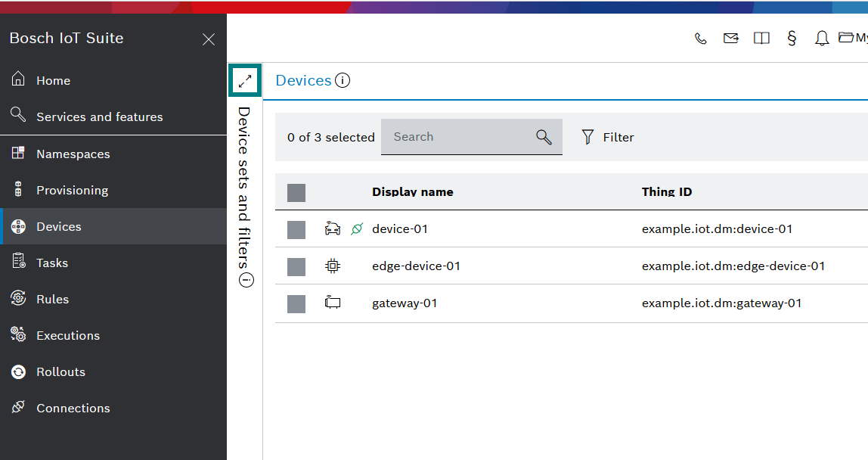This screenshot has height=460, width=868.
Task: Check the device-01 row checkbox
Action: point(296,230)
